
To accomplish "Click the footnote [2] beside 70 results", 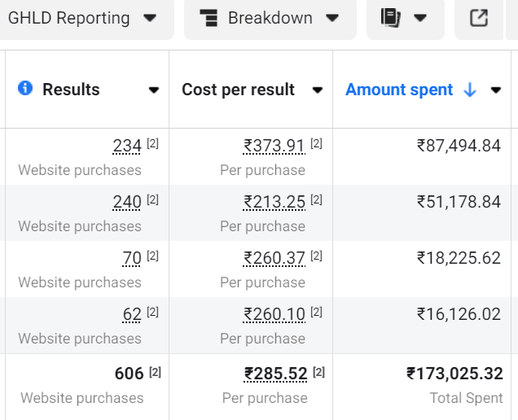I will tap(152, 256).
